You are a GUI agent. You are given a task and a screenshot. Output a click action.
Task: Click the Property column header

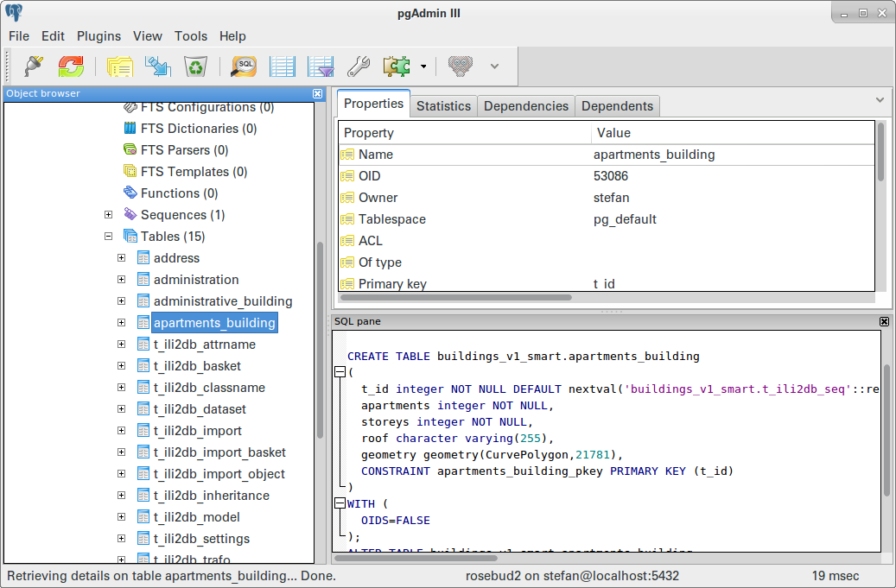[x=465, y=133]
